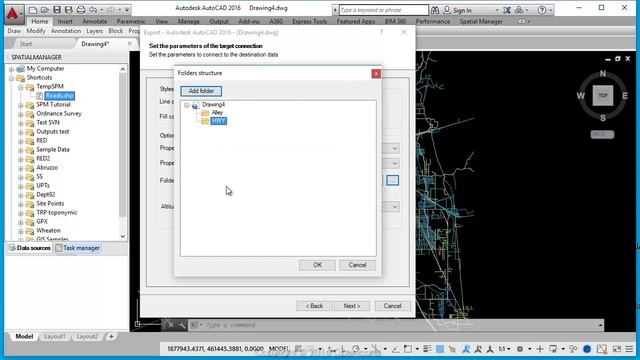The height and width of the screenshot is (360, 640).
Task: Open the Home ribbon tab
Action: coord(40,21)
